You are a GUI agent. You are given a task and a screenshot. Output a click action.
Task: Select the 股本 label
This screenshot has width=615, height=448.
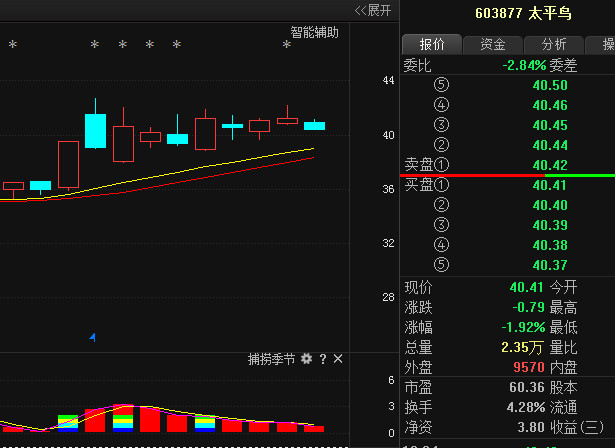pos(563,387)
